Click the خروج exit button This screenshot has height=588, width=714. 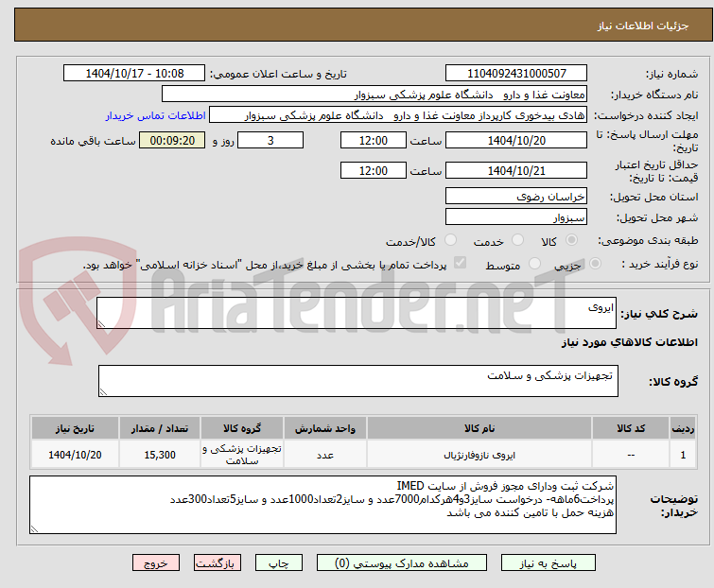(156, 563)
